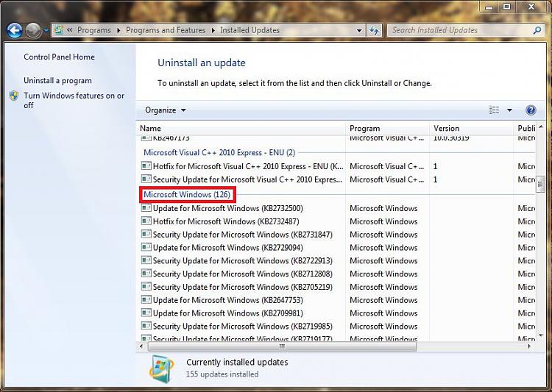Viewport: 552px width, 392px height.
Task: Open Turn Windows features on or off
Action: (74, 100)
